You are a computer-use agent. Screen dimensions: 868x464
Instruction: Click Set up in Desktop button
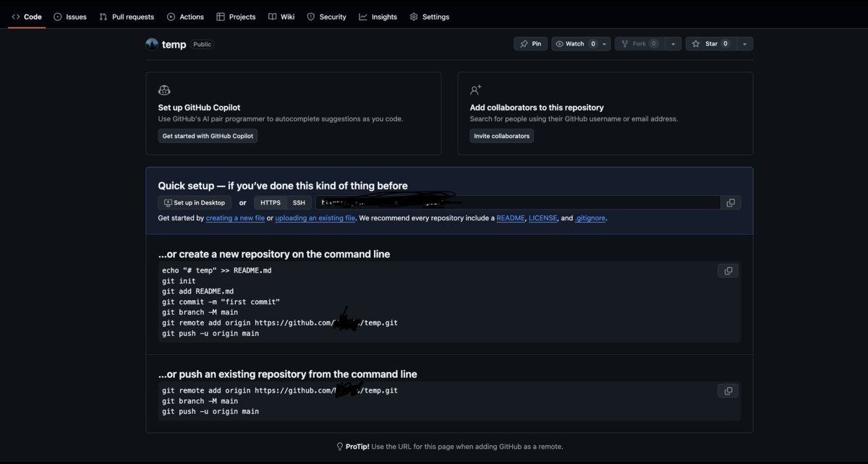click(x=195, y=203)
